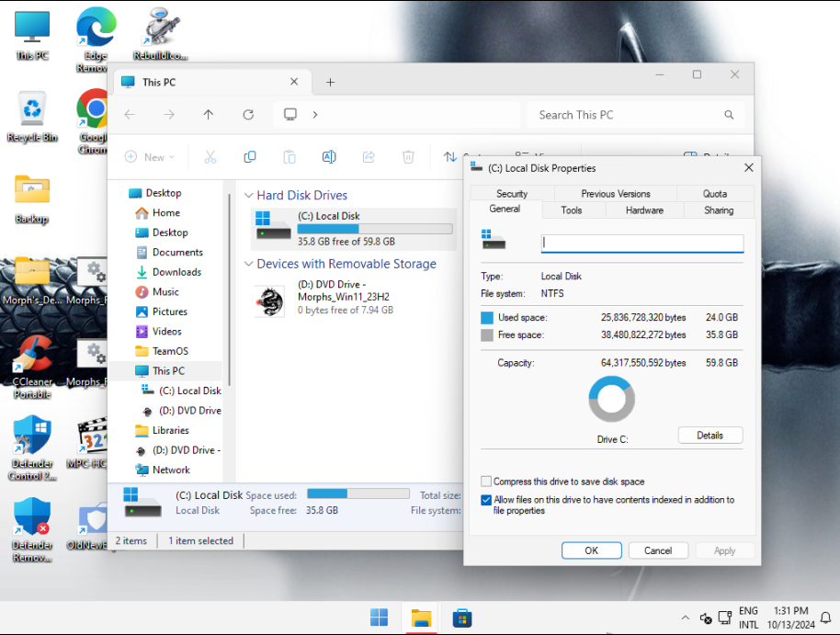Select (D:) DVD Drive Morphs_Win11_23H2
The height and width of the screenshot is (635, 840).
tap(354, 298)
